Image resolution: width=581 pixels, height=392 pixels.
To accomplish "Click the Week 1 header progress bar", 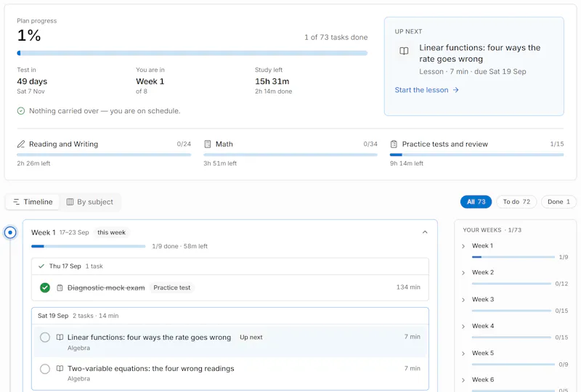I will [x=88, y=246].
